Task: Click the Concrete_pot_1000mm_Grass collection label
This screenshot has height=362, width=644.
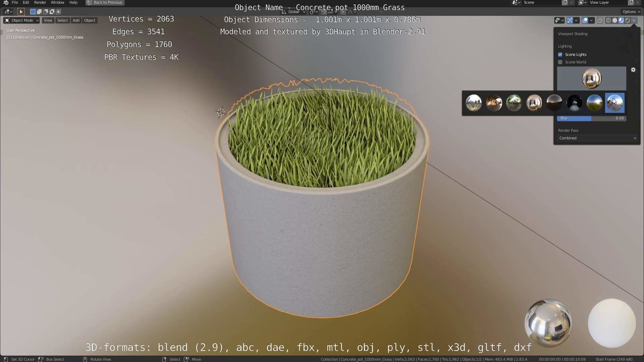Action: (45, 37)
